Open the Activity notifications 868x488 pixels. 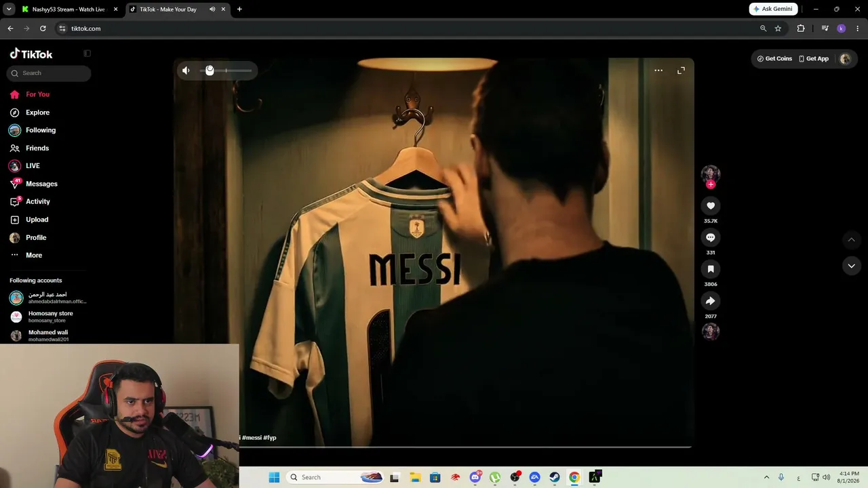pos(38,201)
